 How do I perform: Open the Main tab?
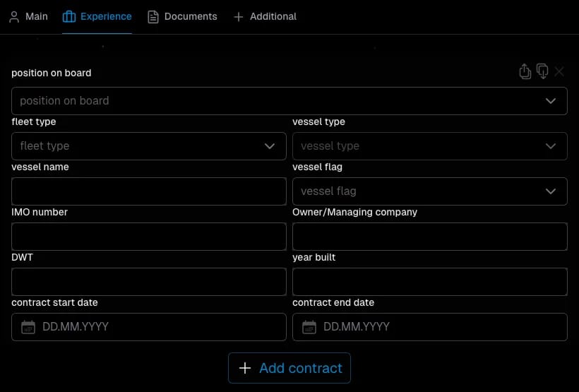28,16
